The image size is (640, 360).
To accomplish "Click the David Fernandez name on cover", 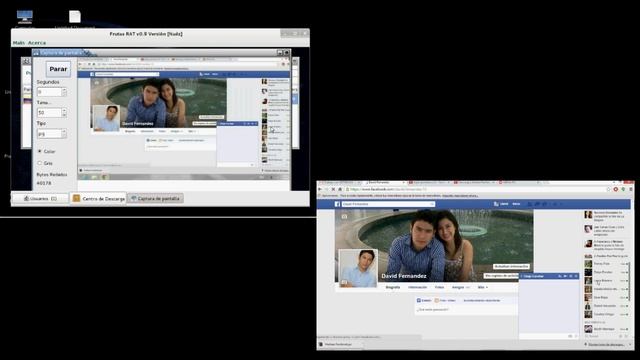I will tap(404, 276).
